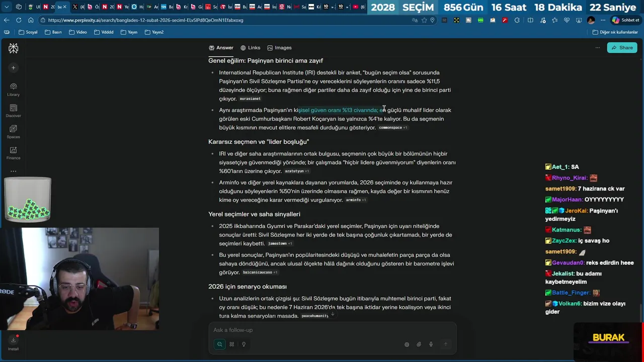Go back with browser back arrow
The height and width of the screenshot is (362, 644).
7,20
